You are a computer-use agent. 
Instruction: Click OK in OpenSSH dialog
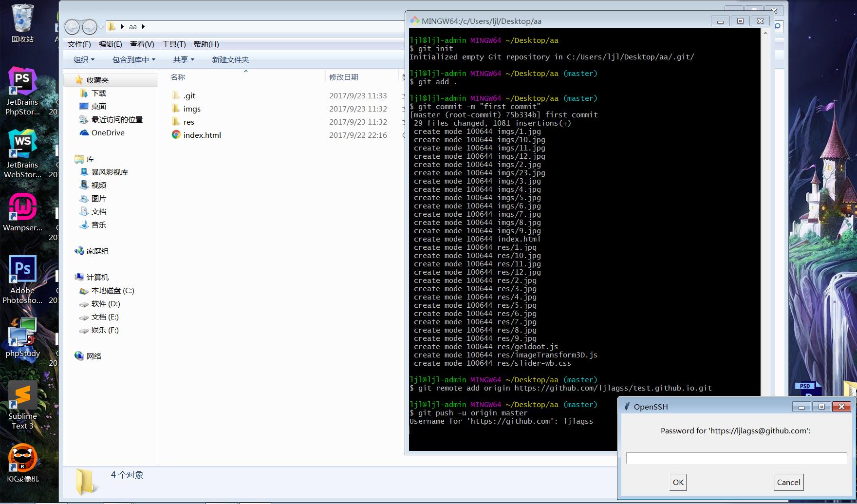[x=678, y=482]
